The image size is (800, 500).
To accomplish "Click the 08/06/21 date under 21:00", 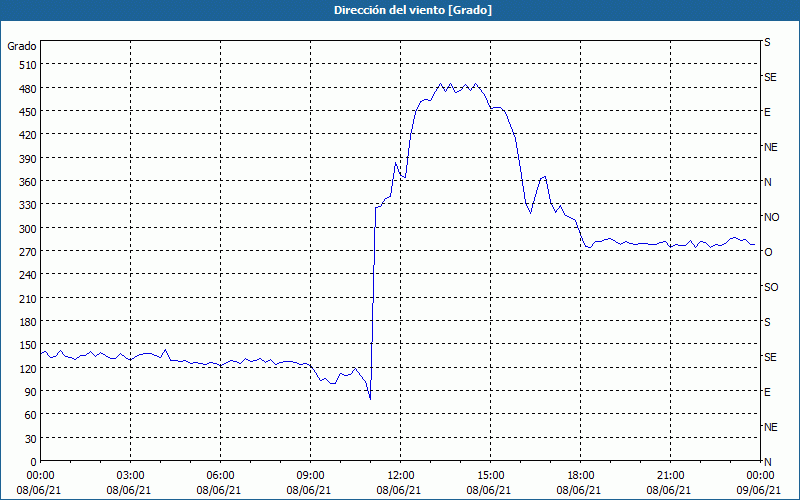I will [x=669, y=490].
